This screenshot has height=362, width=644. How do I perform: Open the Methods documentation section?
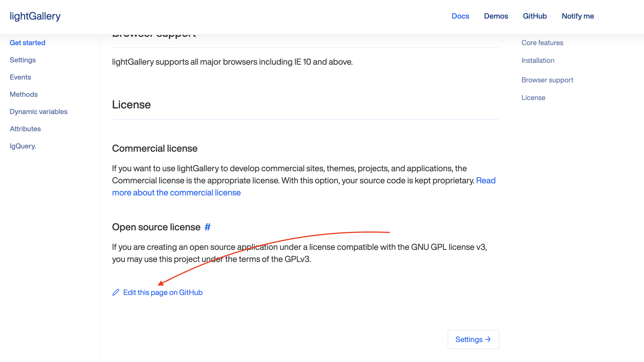(24, 94)
